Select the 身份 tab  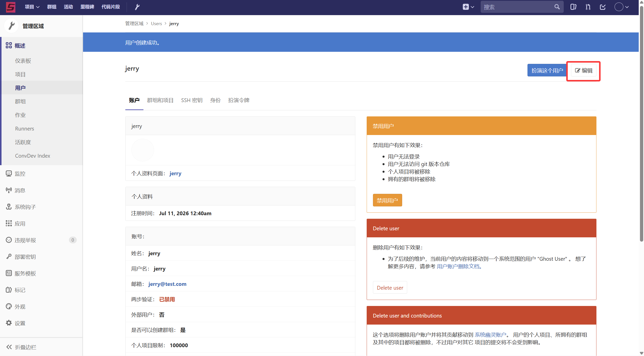point(215,100)
